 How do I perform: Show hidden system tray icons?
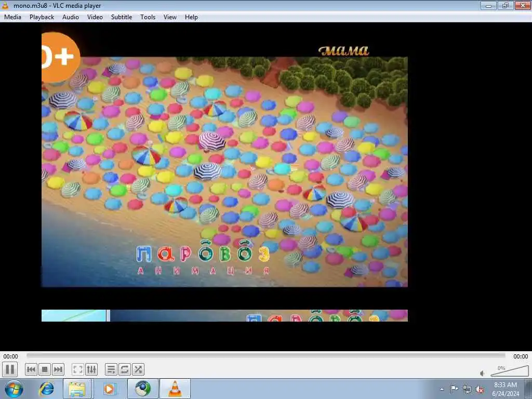(x=442, y=389)
